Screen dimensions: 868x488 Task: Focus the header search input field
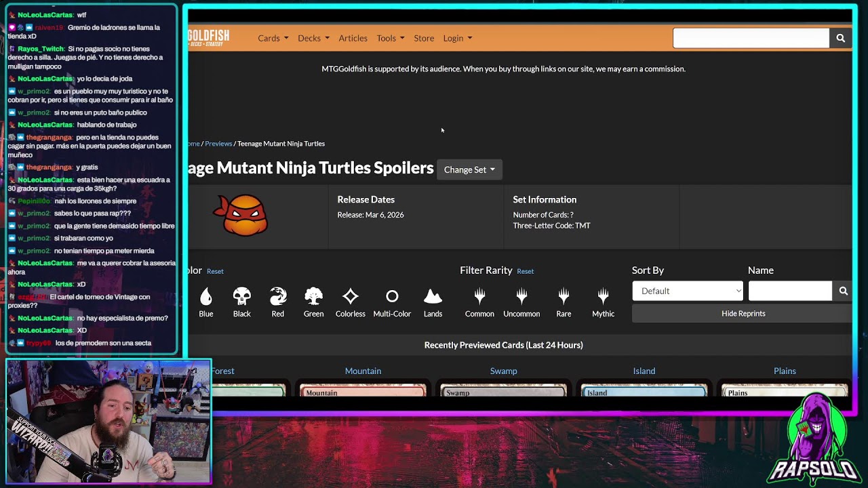coord(751,39)
